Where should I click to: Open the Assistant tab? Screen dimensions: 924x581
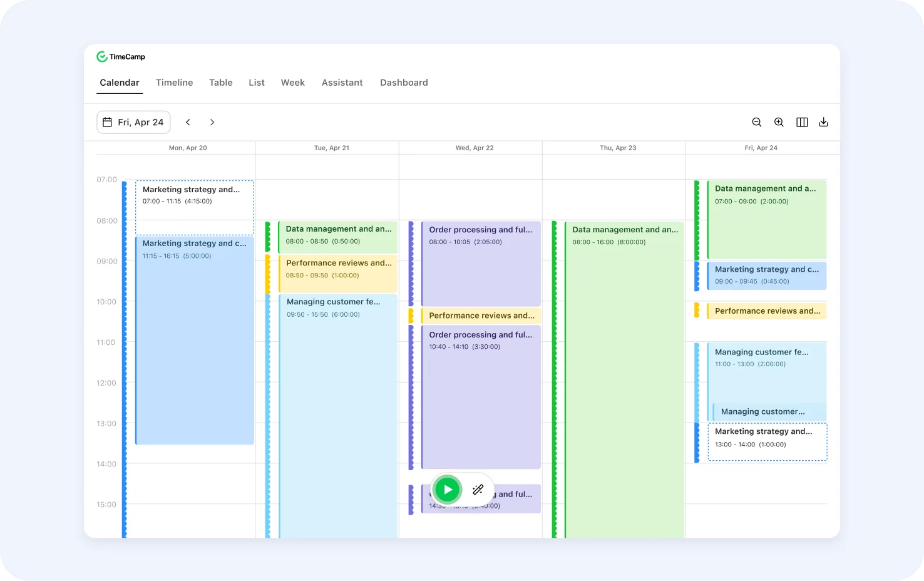click(342, 83)
